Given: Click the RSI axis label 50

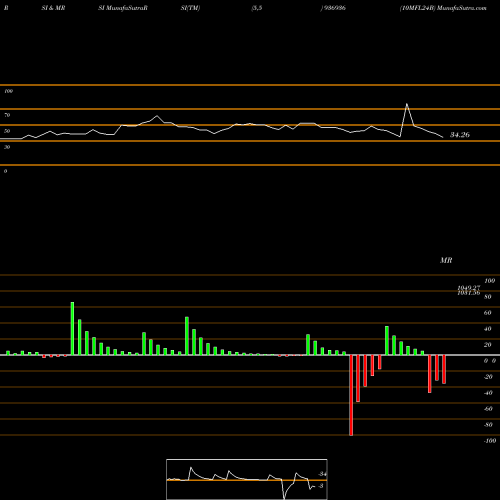Looking at the screenshot, I should coord(7,131).
